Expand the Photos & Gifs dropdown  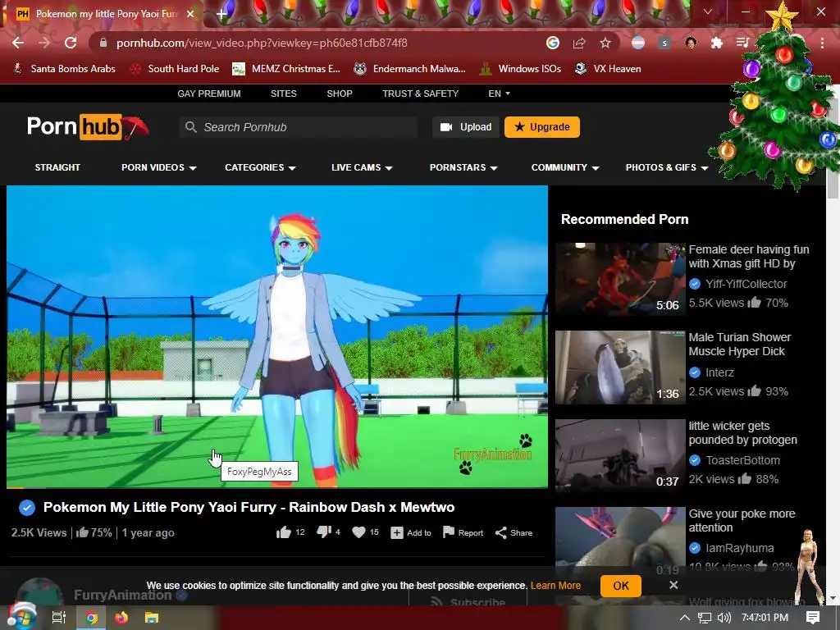tap(666, 167)
